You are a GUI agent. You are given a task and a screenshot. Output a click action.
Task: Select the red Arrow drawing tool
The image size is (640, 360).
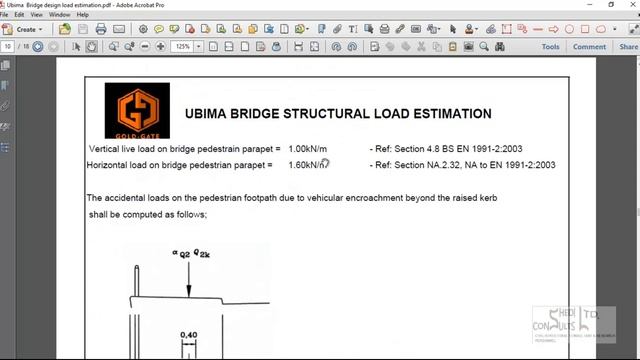[553, 29]
